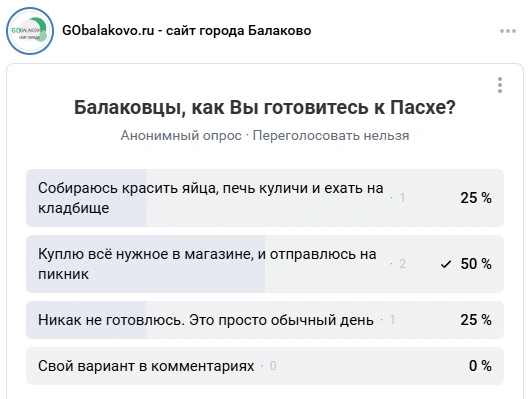Click the poll title about Пасха
Image resolution: width=528 pixels, height=399 pixels.
(x=265, y=108)
